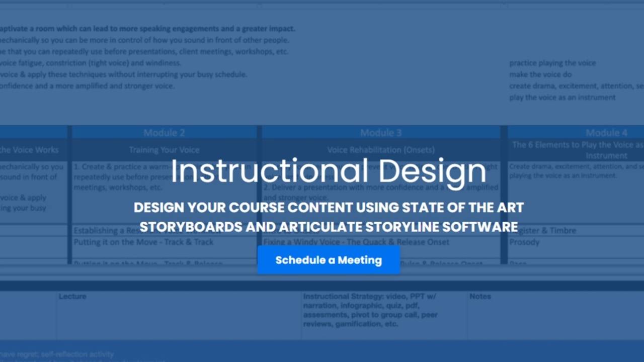Select the Prosody list item

(524, 242)
